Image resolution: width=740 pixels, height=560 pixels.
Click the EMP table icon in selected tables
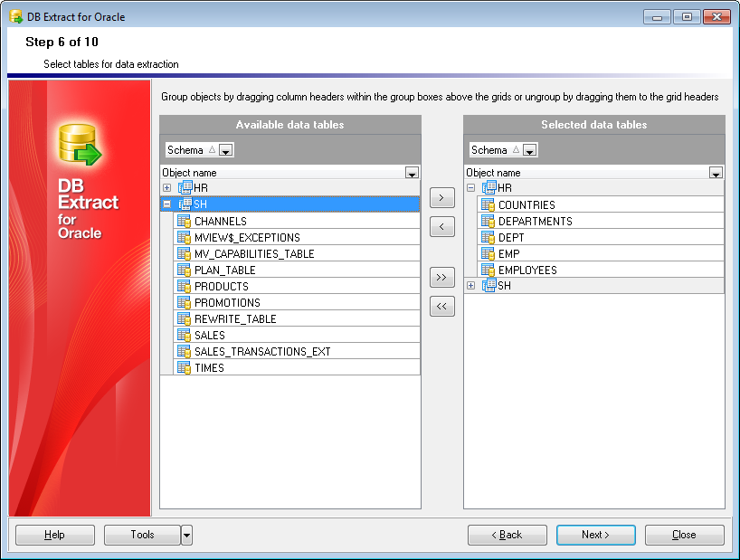pyautogui.click(x=488, y=253)
